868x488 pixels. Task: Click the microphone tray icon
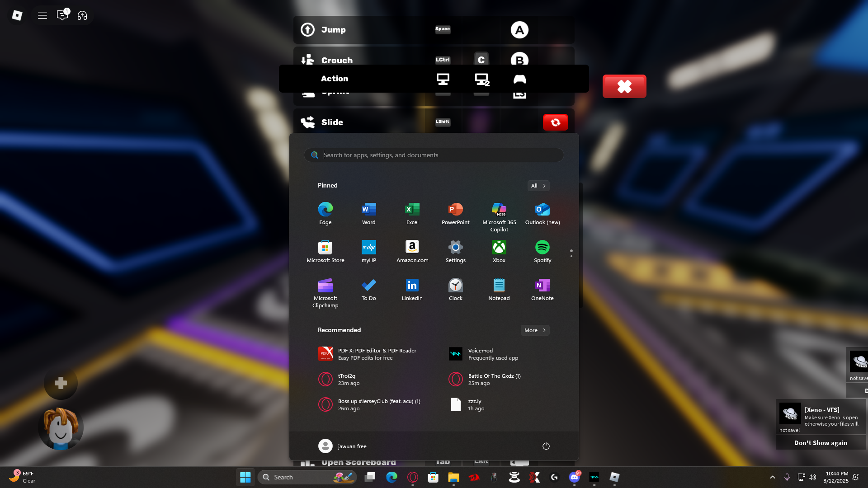[x=787, y=477]
